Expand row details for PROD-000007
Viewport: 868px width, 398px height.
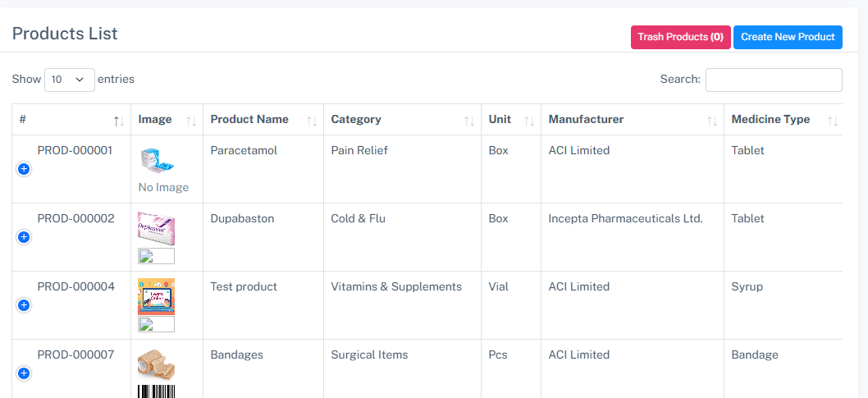coord(24,373)
